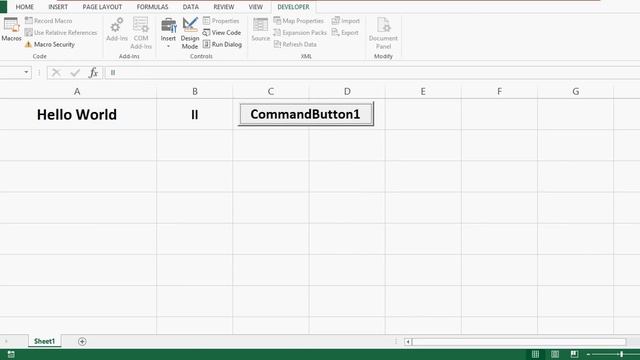
Task: Select column G header
Action: click(x=576, y=91)
